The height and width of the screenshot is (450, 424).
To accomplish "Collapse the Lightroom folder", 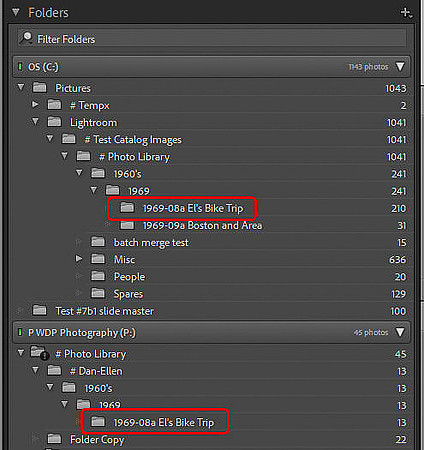I will tap(35, 122).
